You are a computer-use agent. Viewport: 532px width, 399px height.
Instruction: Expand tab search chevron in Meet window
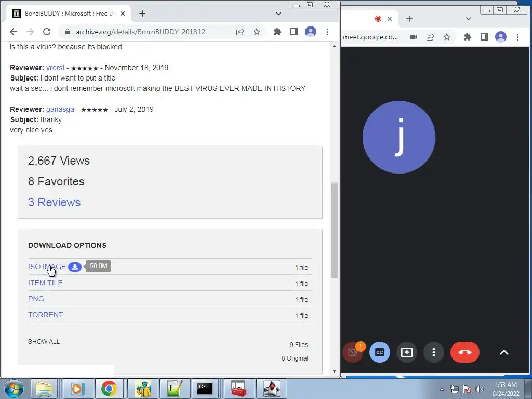click(469, 19)
